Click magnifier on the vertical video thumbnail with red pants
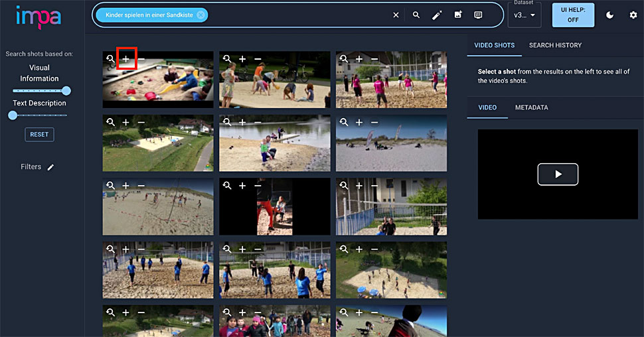Image resolution: width=644 pixels, height=337 pixels. tap(227, 186)
